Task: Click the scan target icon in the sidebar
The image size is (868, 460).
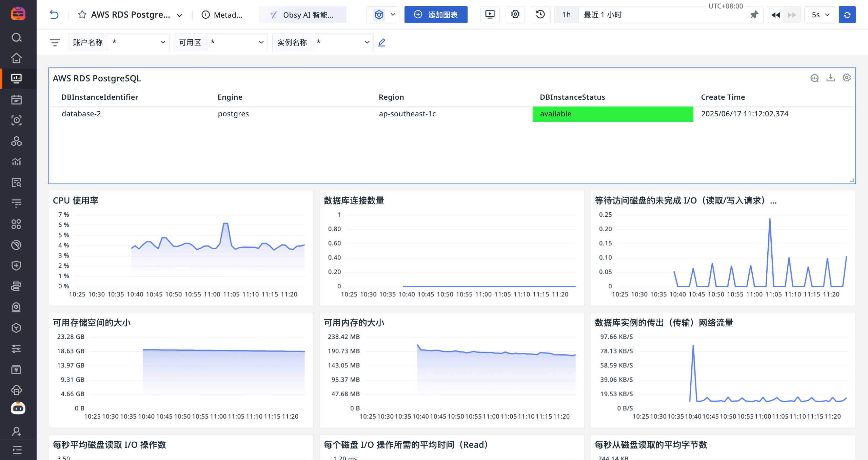Action: (17, 120)
